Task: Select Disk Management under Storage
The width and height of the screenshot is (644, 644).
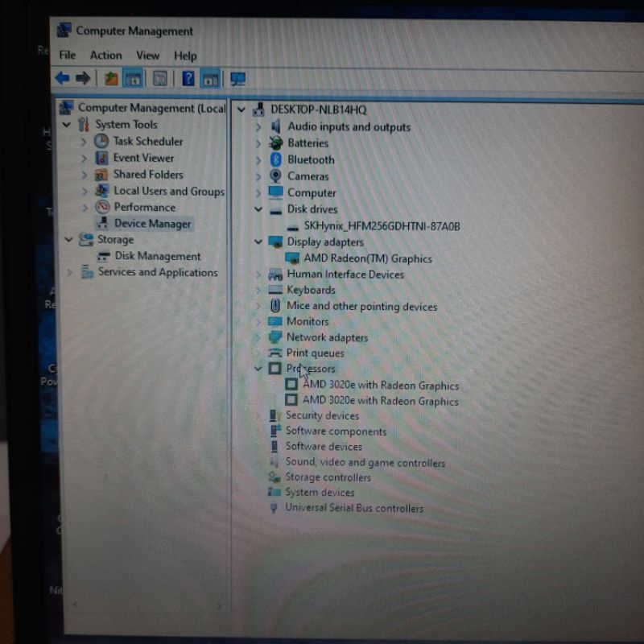Action: click(157, 256)
